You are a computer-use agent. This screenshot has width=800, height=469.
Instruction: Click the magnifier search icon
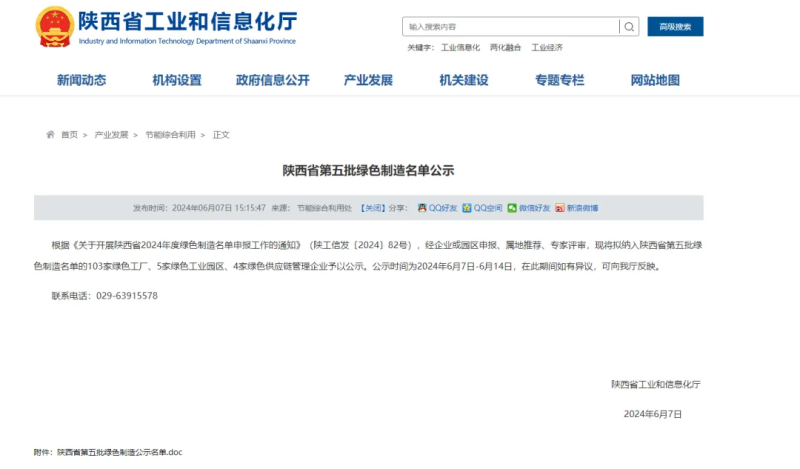point(628,27)
